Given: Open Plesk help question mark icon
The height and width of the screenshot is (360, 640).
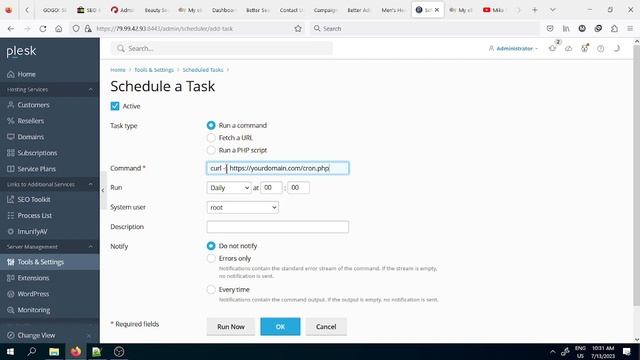Looking at the screenshot, I should (x=600, y=49).
